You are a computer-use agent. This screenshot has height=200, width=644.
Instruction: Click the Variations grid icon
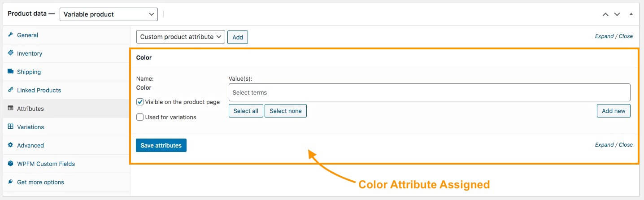(11, 127)
